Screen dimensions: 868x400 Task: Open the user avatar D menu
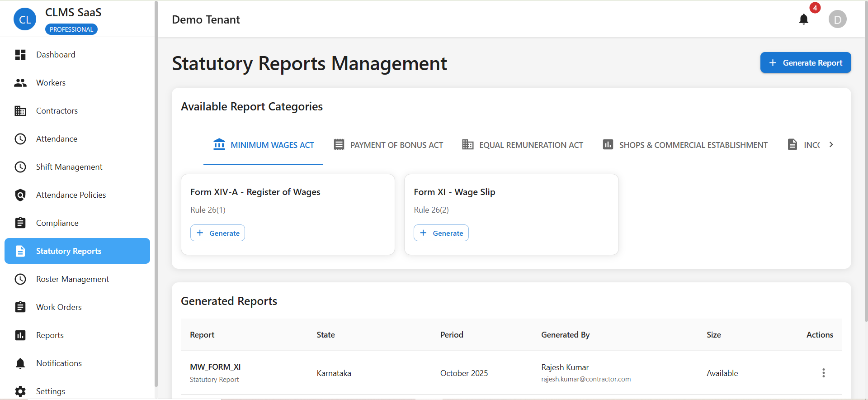[837, 19]
